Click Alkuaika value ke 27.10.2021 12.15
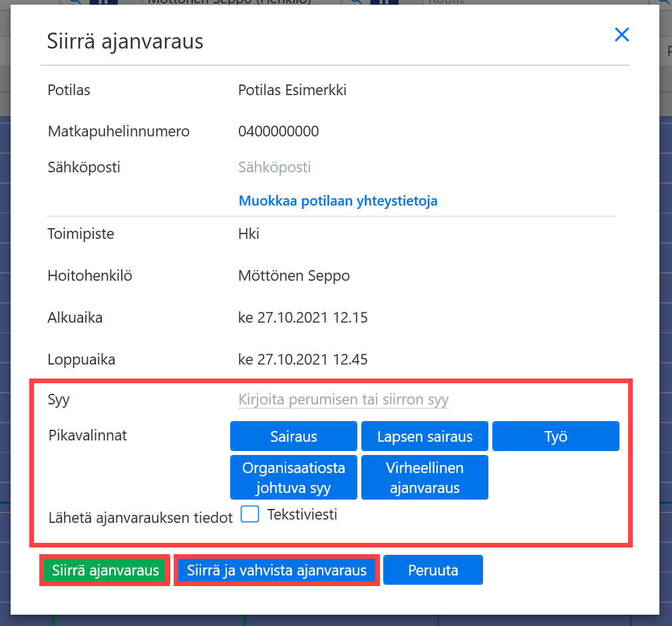 [303, 317]
